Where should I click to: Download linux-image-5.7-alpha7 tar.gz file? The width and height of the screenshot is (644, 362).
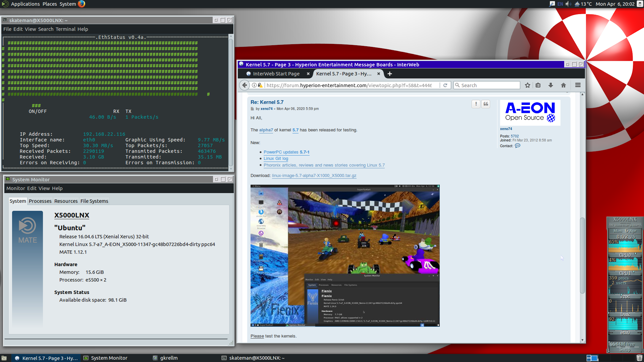(314, 176)
